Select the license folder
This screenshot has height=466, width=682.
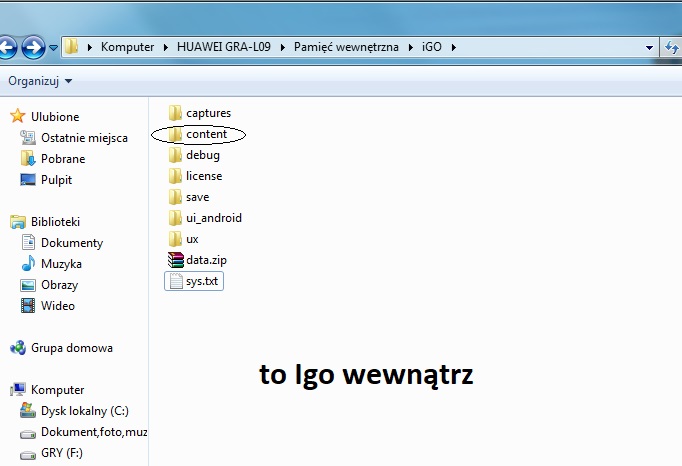[203, 176]
